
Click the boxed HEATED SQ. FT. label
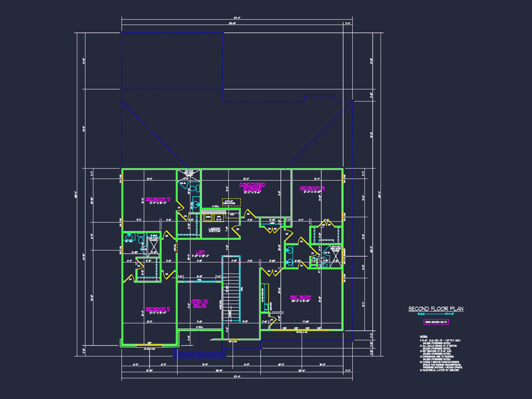coord(436,322)
